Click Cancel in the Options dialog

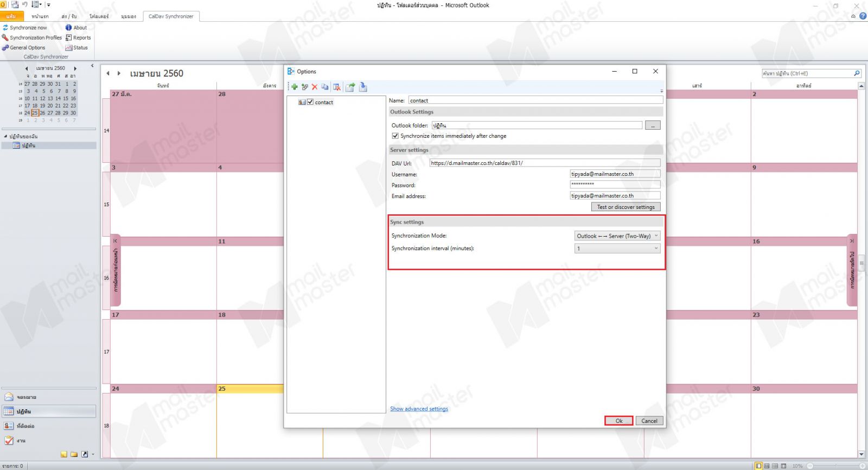pyautogui.click(x=649, y=421)
